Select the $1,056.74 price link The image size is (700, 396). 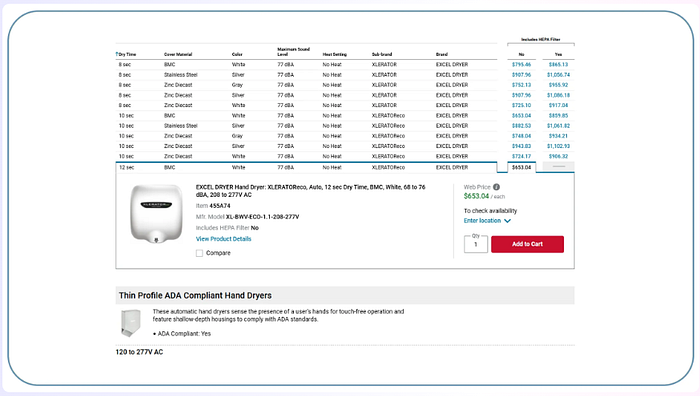558,75
